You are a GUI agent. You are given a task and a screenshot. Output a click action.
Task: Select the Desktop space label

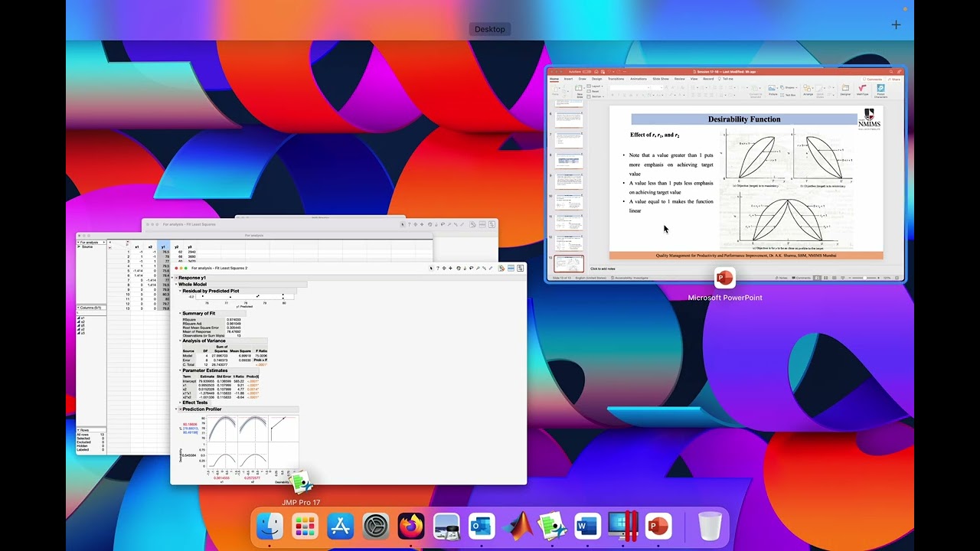coord(490,29)
